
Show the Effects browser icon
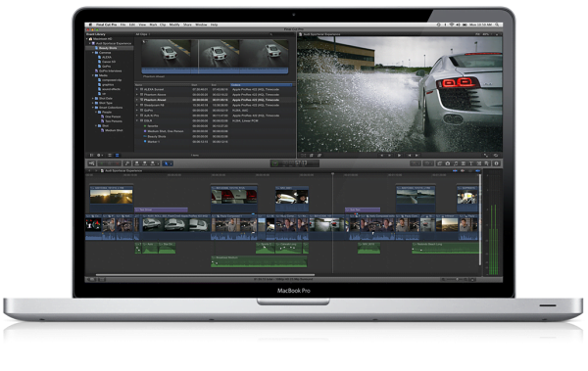[x=440, y=163]
